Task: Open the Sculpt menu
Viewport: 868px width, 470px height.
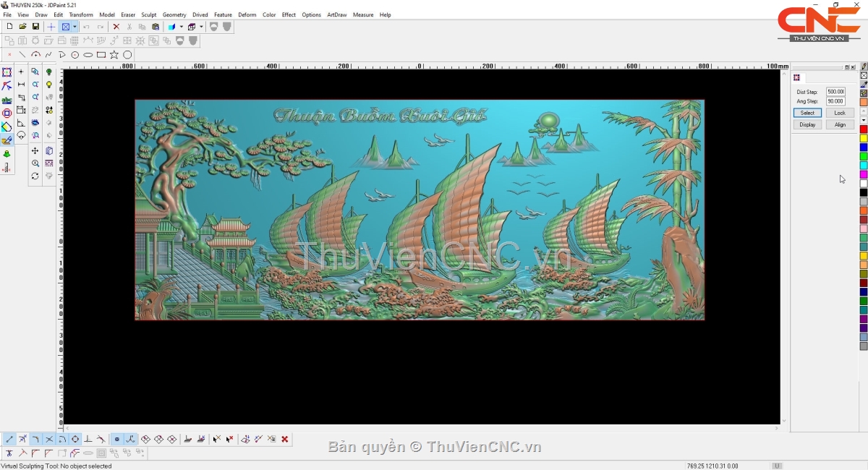Action: coord(148,14)
